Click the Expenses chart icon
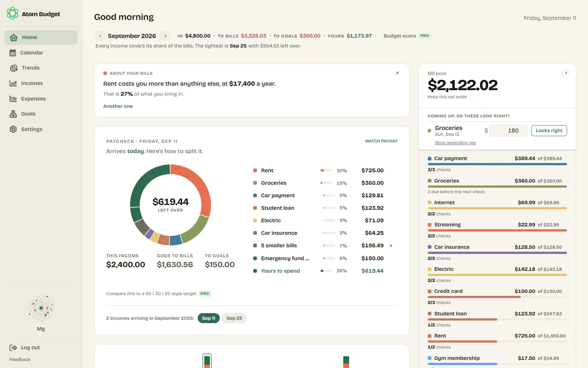Image resolution: width=588 pixels, height=368 pixels. click(13, 99)
